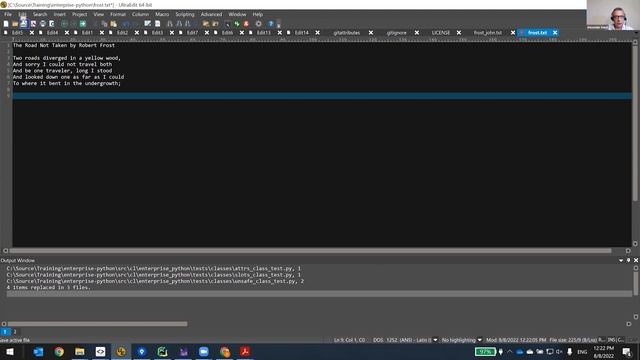The height and width of the screenshot is (360, 640).
Task: Open the File menu
Action: [8, 14]
